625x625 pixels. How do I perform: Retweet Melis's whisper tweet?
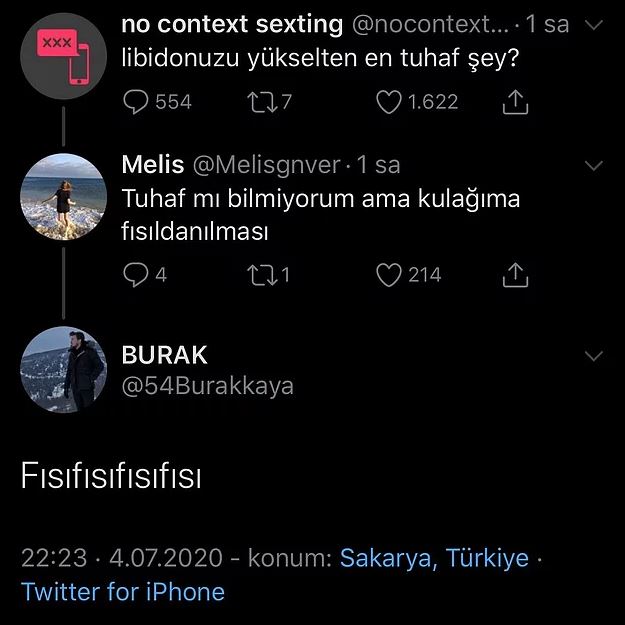(255, 274)
